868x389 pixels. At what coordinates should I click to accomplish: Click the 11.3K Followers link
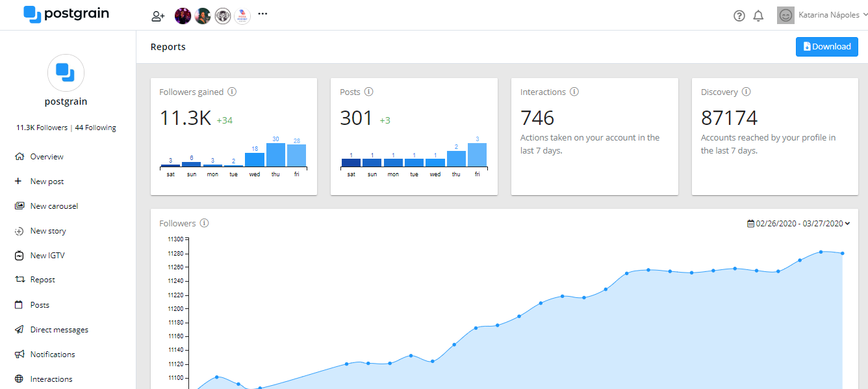42,128
